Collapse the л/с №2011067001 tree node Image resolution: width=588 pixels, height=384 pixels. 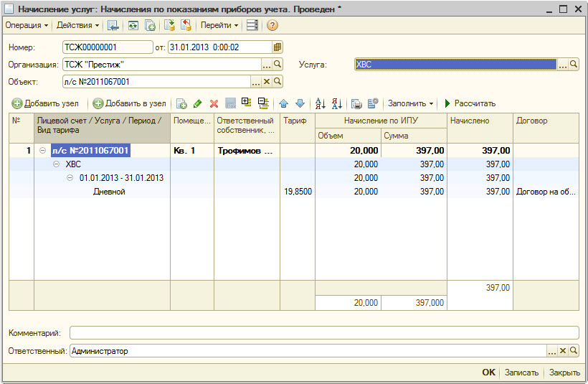(43, 151)
